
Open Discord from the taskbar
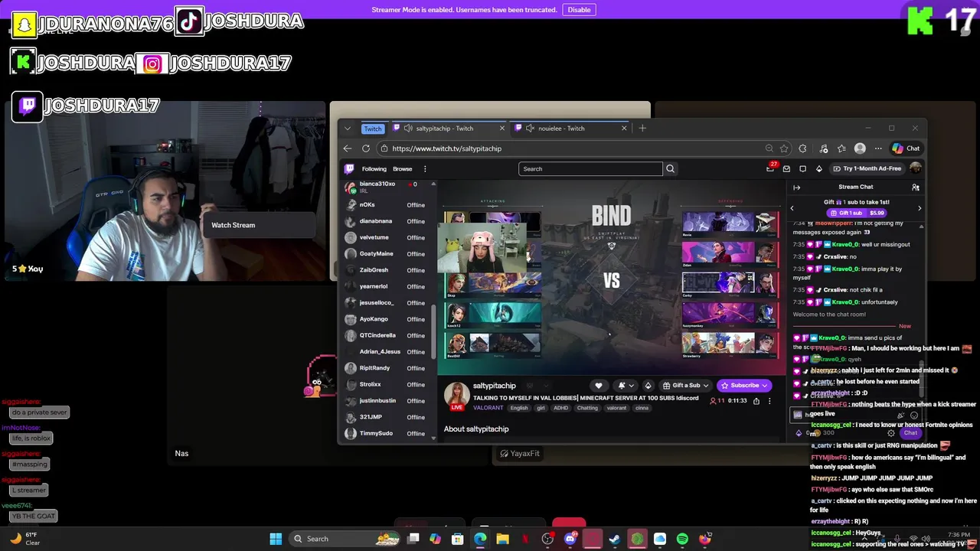(570, 539)
